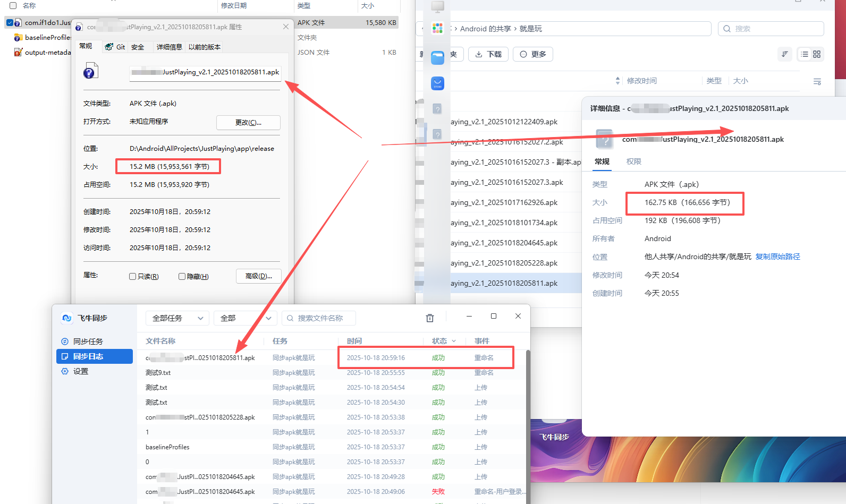Click the 同步任务 sidebar icon

tap(65, 341)
